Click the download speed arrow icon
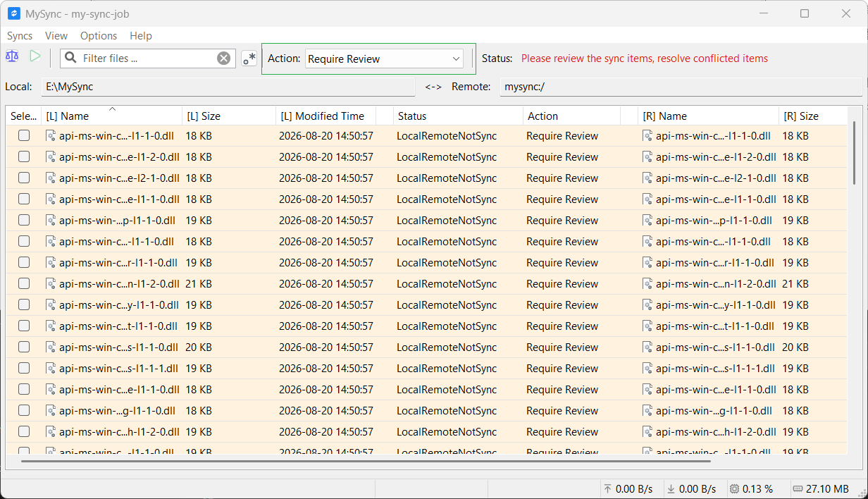868x499 pixels. 671,489
